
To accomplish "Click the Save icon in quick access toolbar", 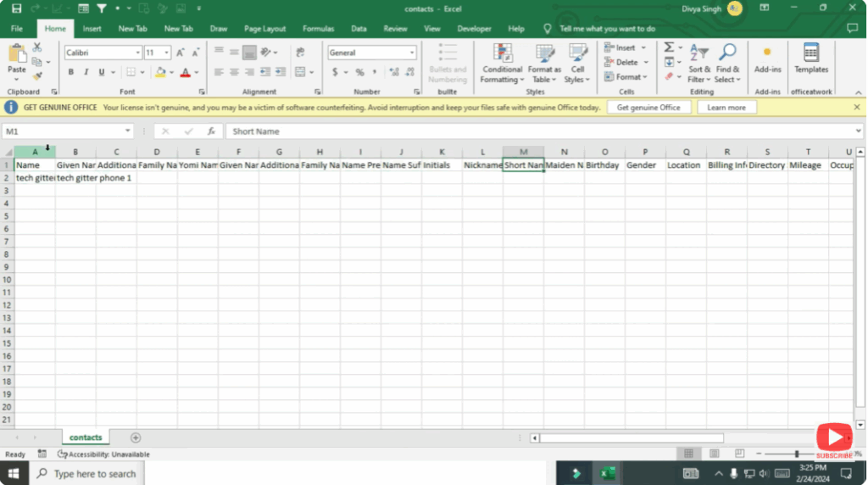I will pyautogui.click(x=17, y=8).
